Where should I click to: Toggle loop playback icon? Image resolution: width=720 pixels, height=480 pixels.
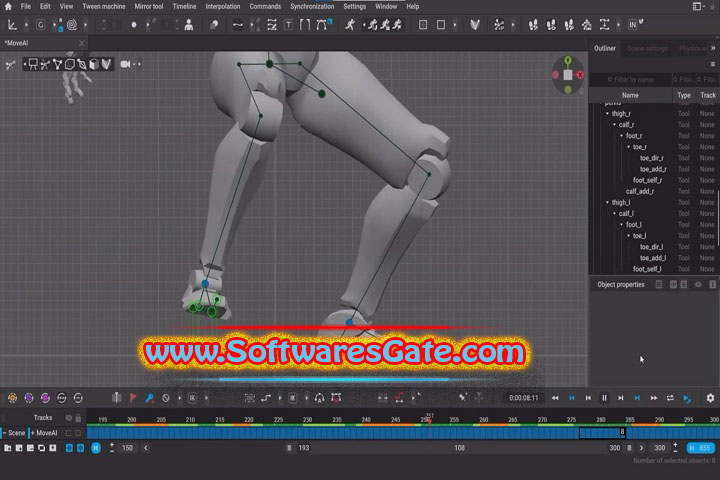click(670, 398)
